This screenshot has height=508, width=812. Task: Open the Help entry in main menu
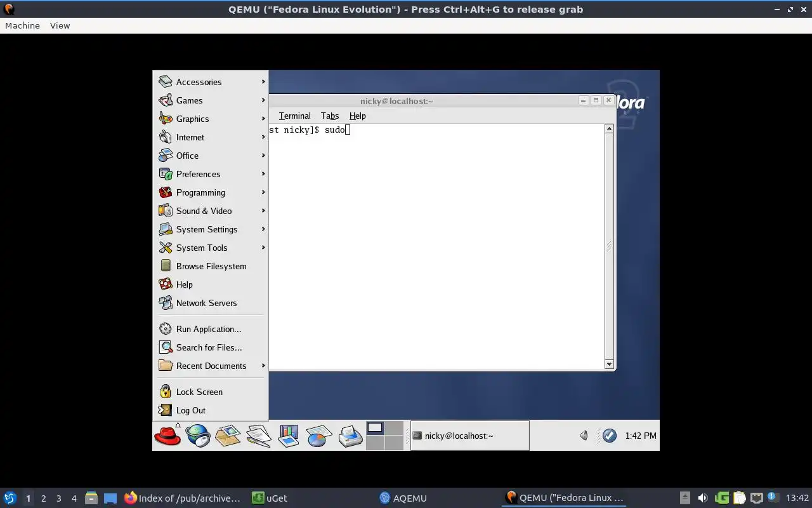[211, 284]
